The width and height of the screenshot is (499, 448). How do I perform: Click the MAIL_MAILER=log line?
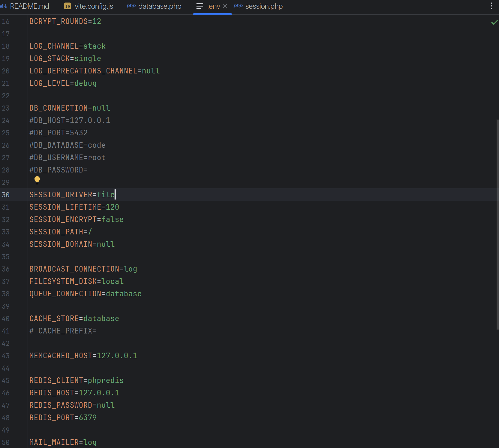click(63, 442)
